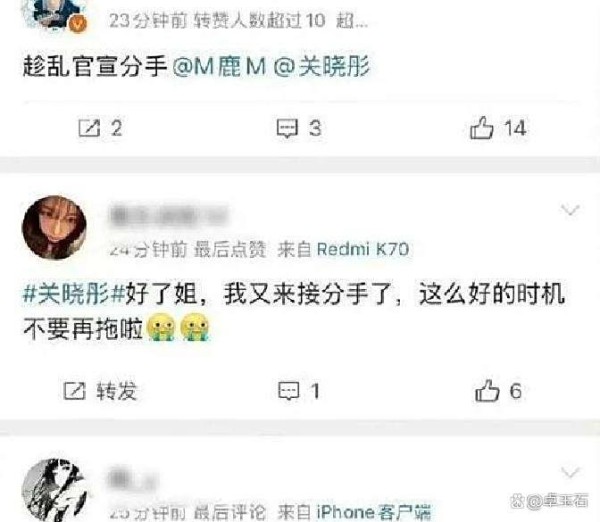600x522 pixels.
Task: Open the @关晓彤 mention link
Action: (x=322, y=67)
